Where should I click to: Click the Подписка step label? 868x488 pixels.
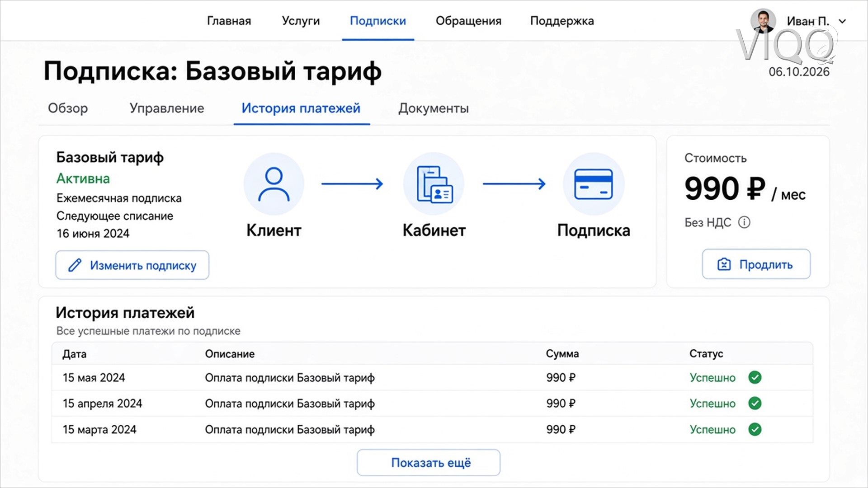[x=593, y=230]
